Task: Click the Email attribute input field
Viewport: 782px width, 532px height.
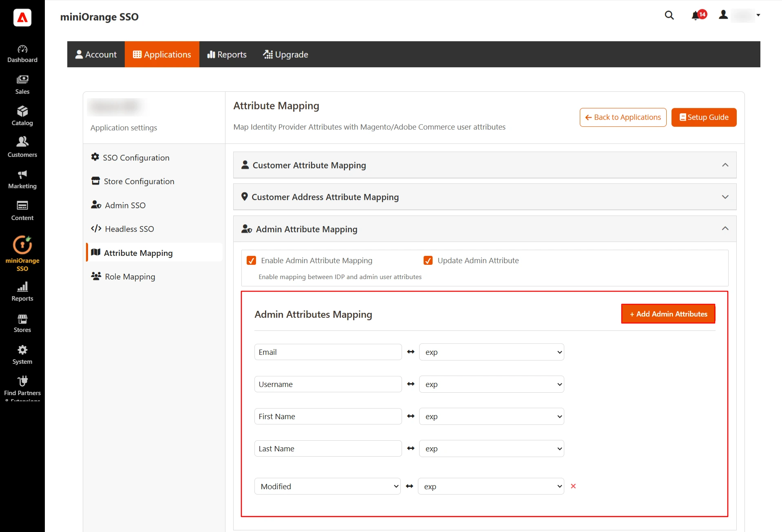Action: click(328, 352)
